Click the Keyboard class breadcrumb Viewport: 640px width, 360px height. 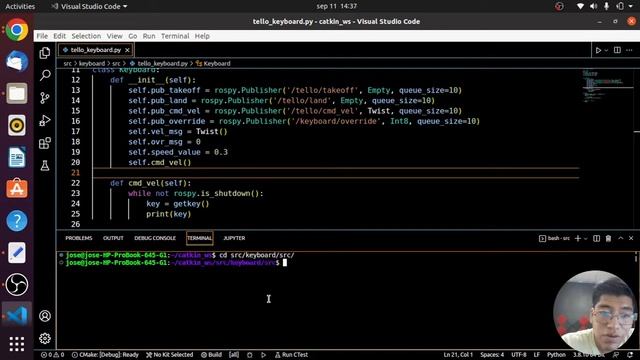point(213,64)
